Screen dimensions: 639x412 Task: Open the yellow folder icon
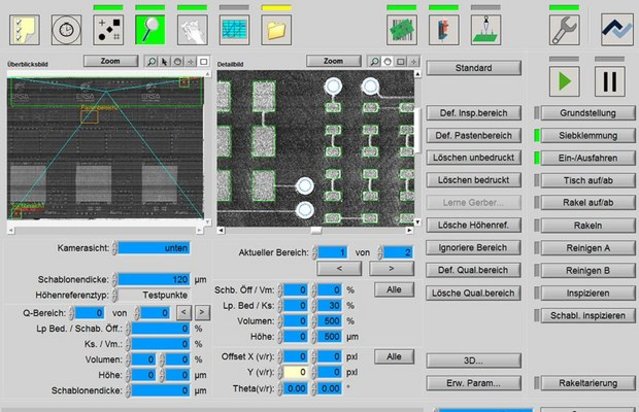click(276, 29)
